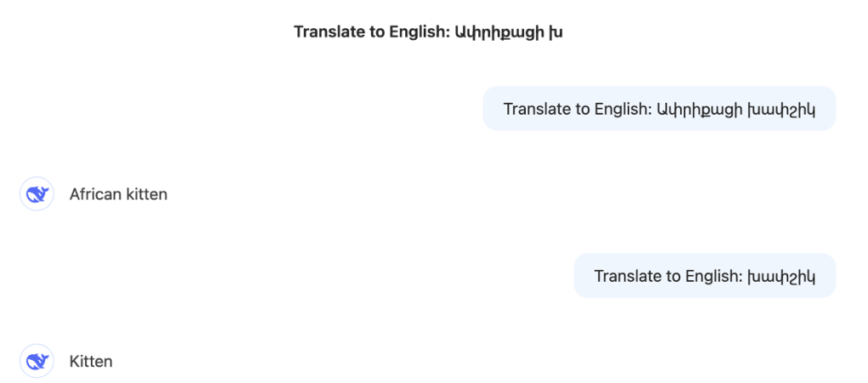The image size is (868, 383).
Task: Click the word "African" in the first reply
Action: tap(95, 194)
